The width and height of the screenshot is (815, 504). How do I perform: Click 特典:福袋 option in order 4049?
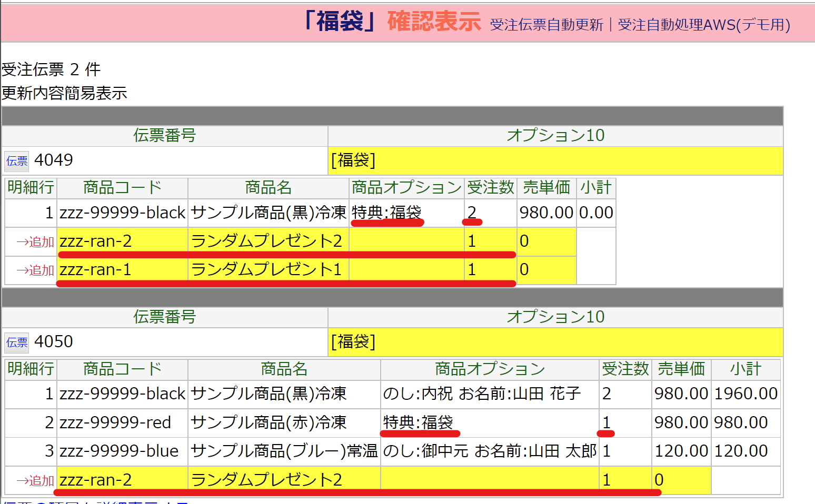(386, 213)
